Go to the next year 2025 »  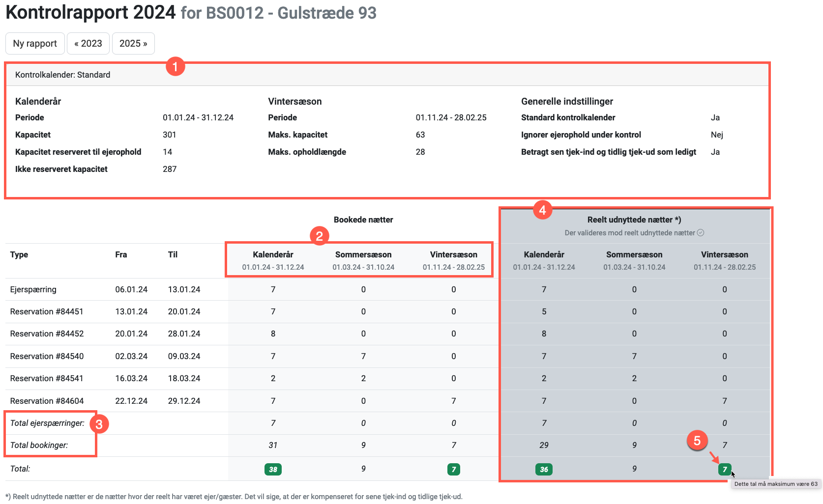(133, 43)
